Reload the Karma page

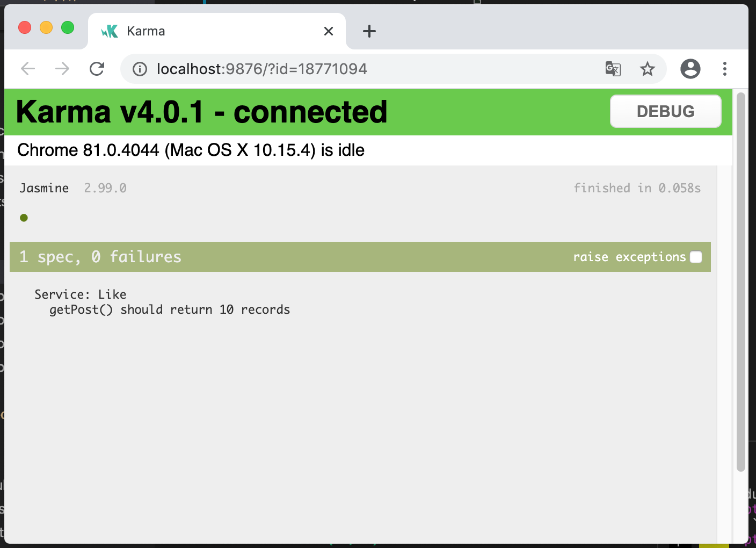(97, 69)
